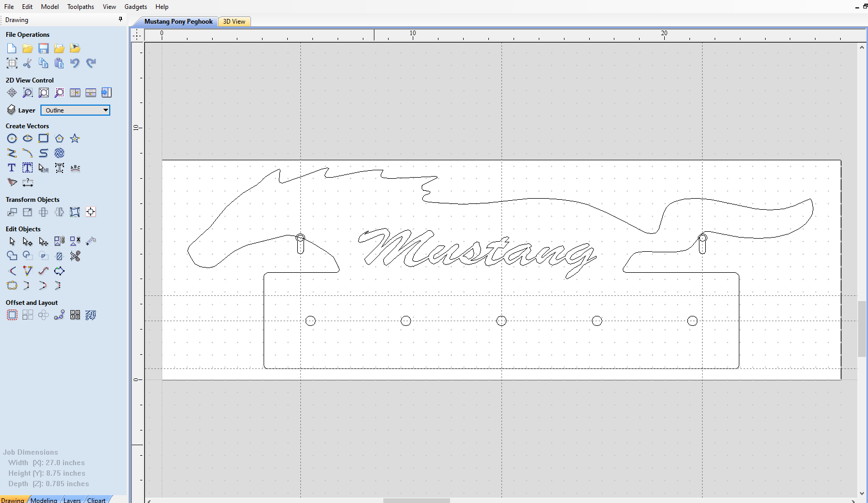This screenshot has width=868, height=503.
Task: Create text tool T icon
Action: tap(12, 168)
